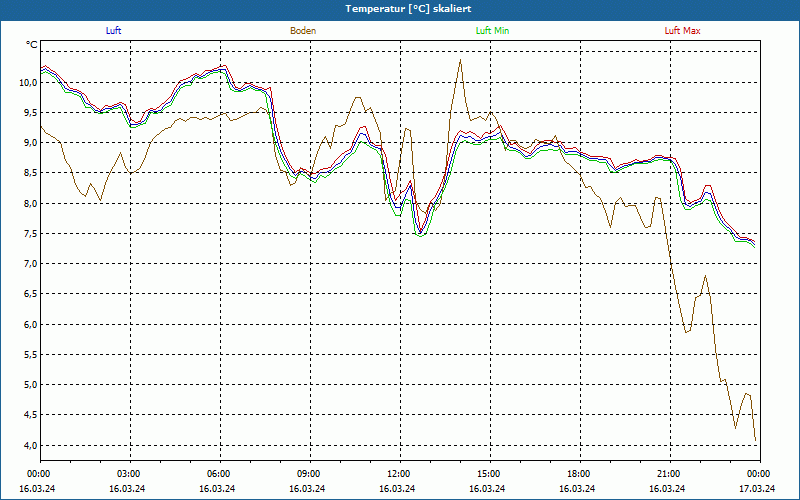Click the 7,5 y-axis value
Image resolution: width=800 pixels, height=500 pixels.
pyautogui.click(x=31, y=234)
